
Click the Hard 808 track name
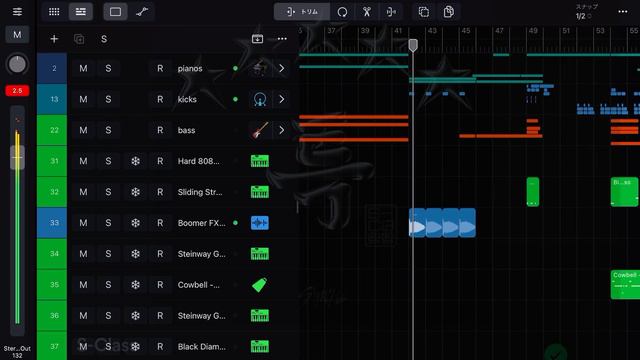198,161
